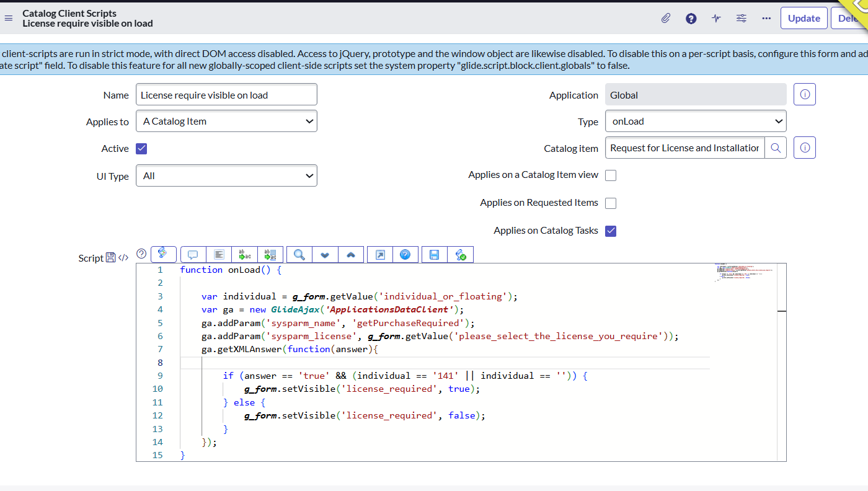Enable Applies on a Catalog Item view
Viewport: 868px width, 491px height.
point(611,175)
